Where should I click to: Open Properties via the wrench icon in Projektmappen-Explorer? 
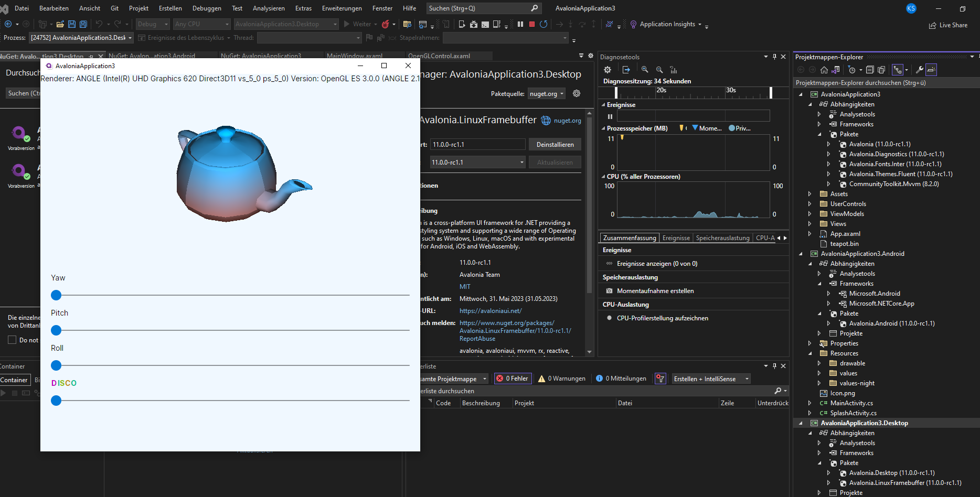[x=919, y=70]
